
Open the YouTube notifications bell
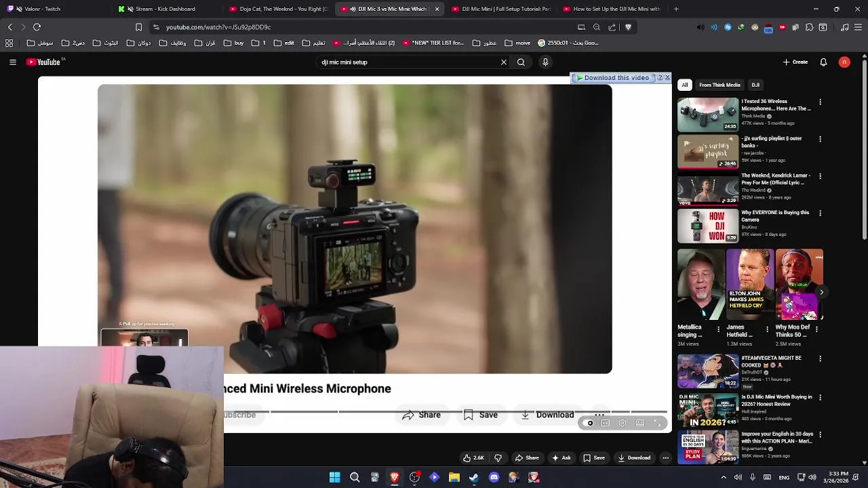pyautogui.click(x=823, y=62)
